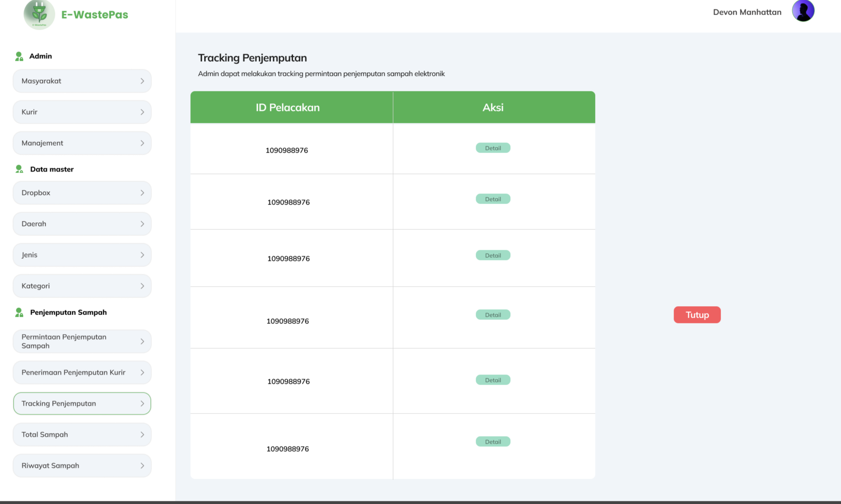Click the Daerah sidebar item
This screenshot has width=841, height=504.
[82, 224]
